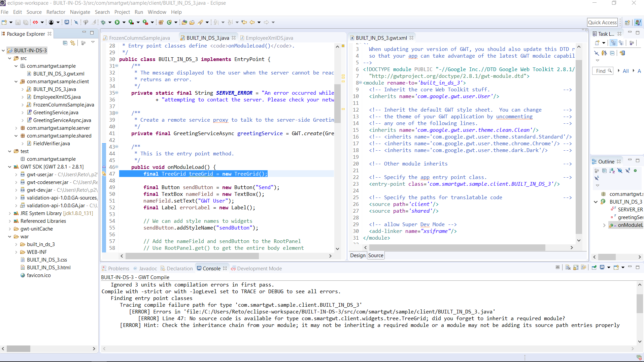Toggle Scheduled presentation in Task List
This screenshot has width=644, height=362.
pyautogui.click(x=621, y=43)
